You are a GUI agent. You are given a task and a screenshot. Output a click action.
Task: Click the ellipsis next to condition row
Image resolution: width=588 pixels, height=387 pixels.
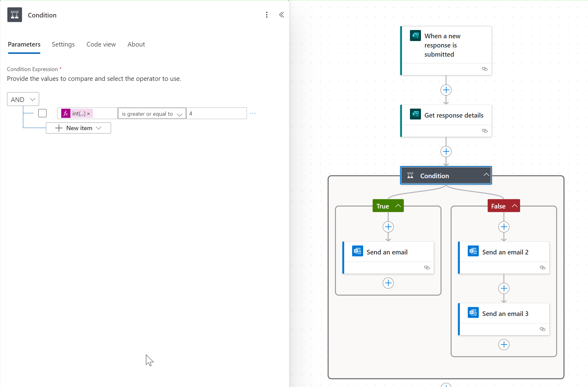click(x=253, y=113)
